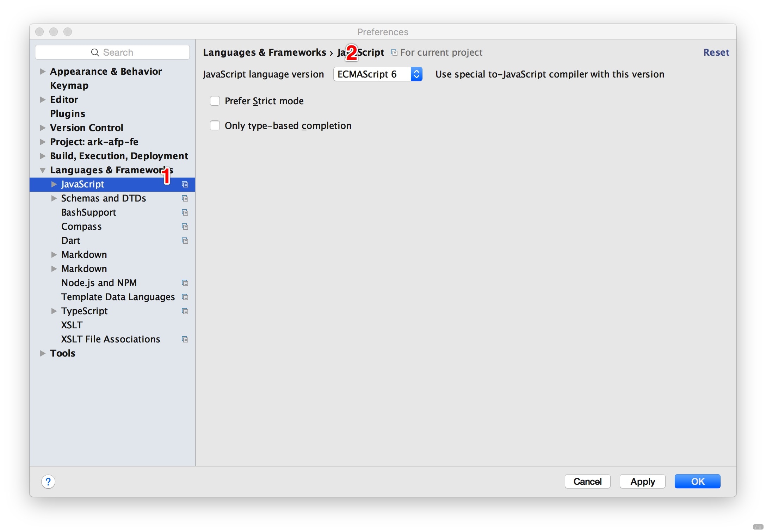This screenshot has height=532, width=766.
Task: Click the Reset link
Action: click(716, 52)
